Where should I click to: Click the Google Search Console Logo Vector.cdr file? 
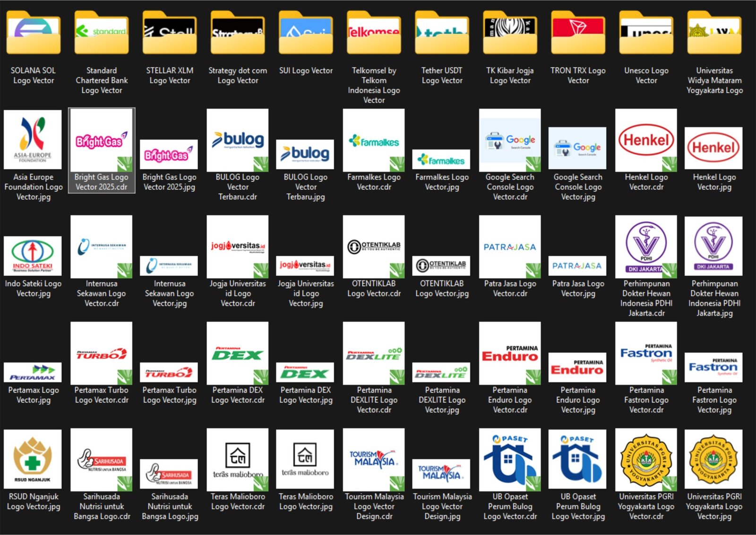[x=510, y=141]
